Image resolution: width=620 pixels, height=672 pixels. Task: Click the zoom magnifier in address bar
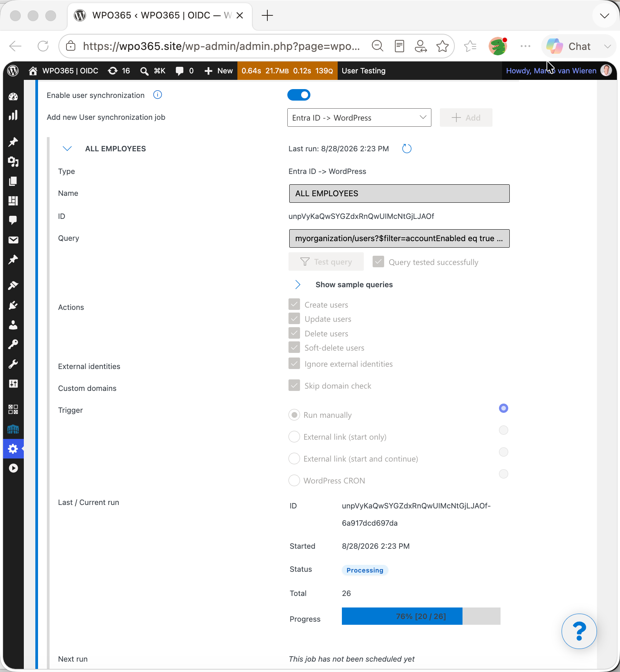378,46
